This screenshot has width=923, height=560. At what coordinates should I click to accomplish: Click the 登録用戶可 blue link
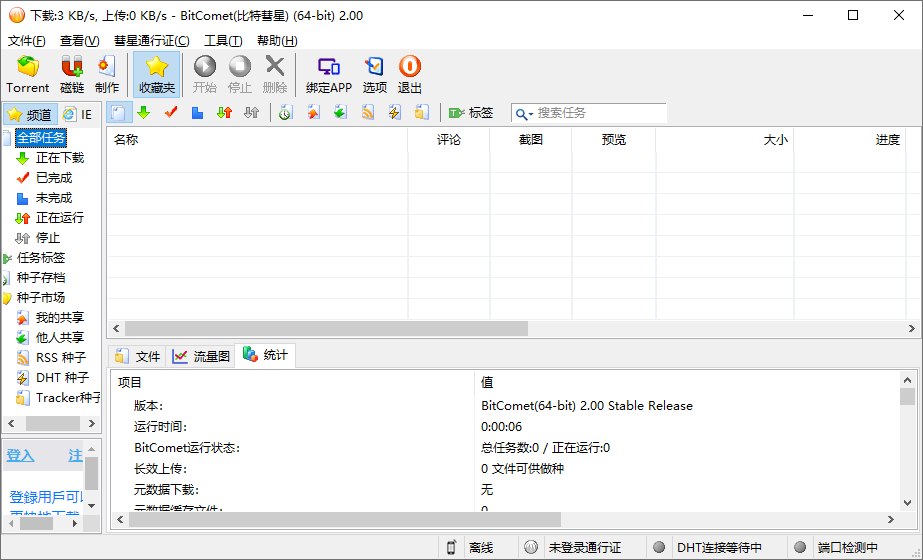[x=47, y=498]
